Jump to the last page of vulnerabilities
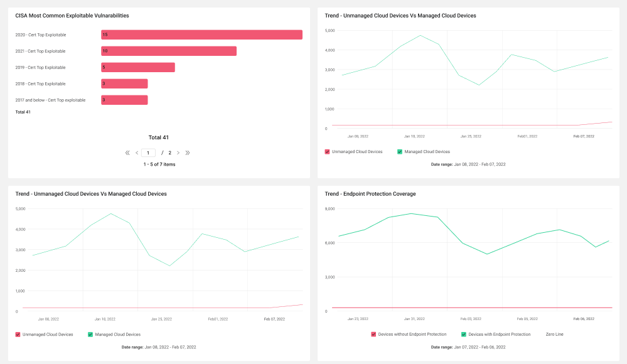Viewport: 627px width, 364px height. pyautogui.click(x=188, y=153)
